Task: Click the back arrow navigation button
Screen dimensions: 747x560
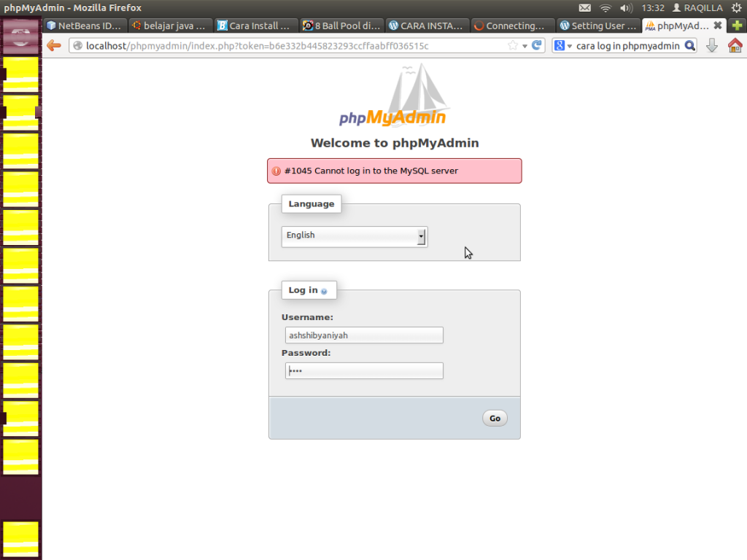Action: (54, 46)
